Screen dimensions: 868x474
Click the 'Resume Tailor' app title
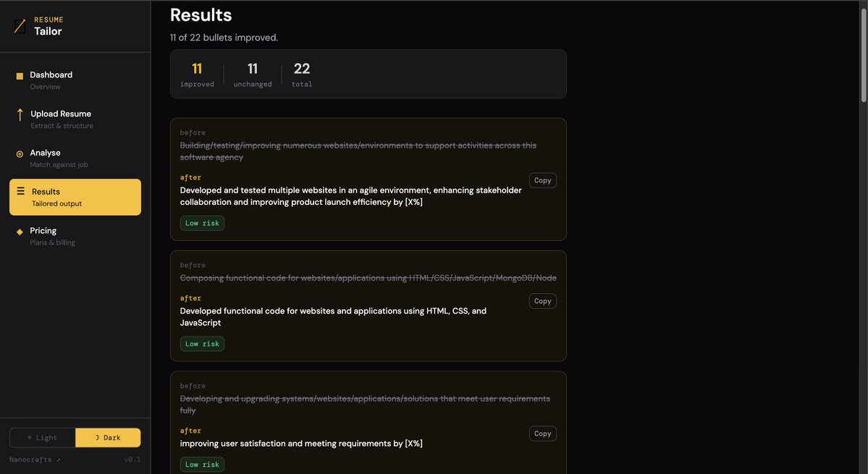(x=49, y=26)
